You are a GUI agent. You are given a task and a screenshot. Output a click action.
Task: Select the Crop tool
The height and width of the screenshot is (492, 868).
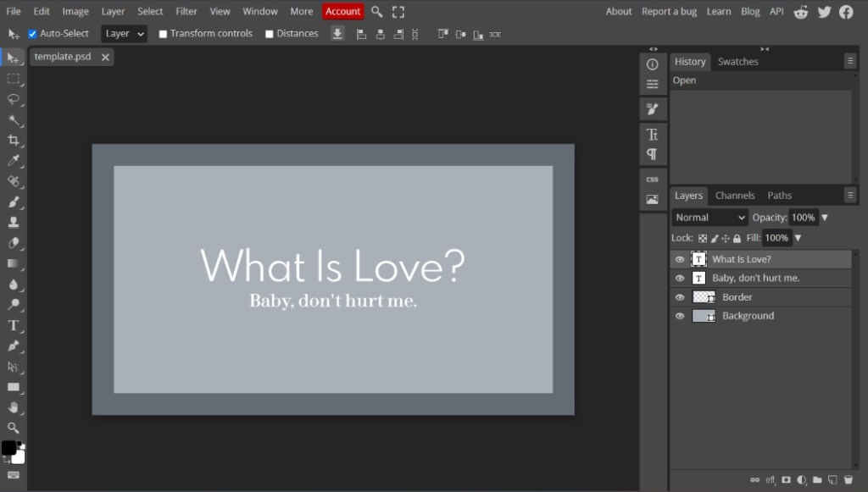[x=13, y=141]
